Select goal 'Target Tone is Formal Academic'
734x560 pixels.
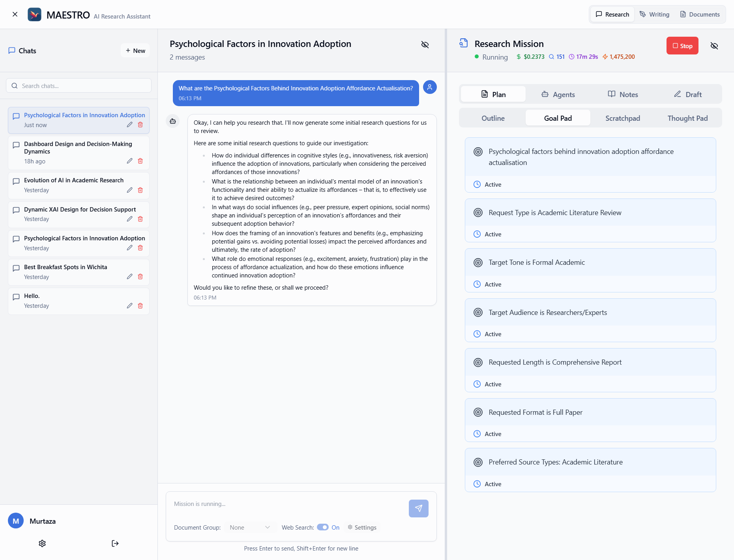[x=590, y=270]
